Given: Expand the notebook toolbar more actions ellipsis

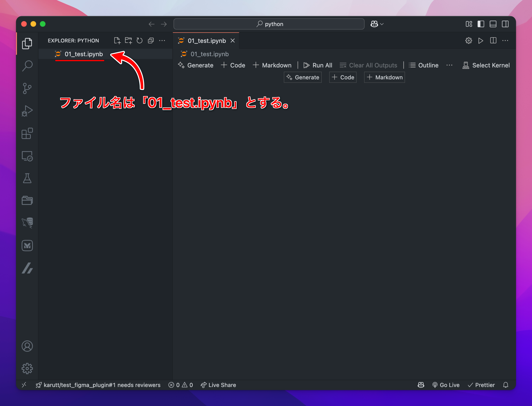Looking at the screenshot, I should pos(449,65).
